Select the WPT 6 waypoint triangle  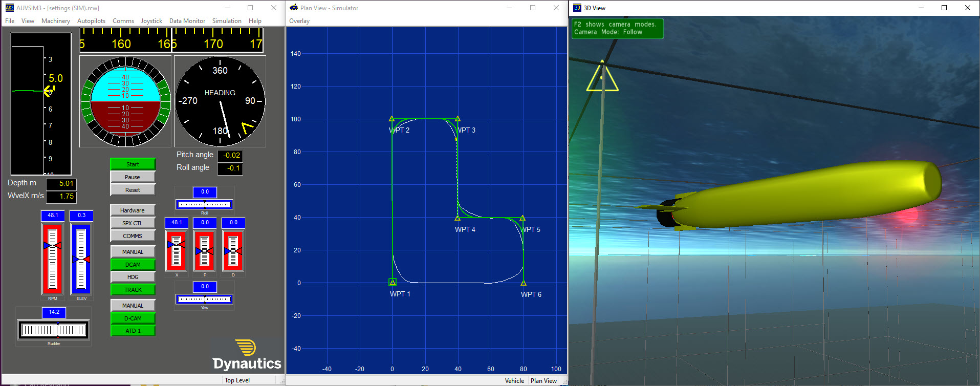pyautogui.click(x=524, y=283)
